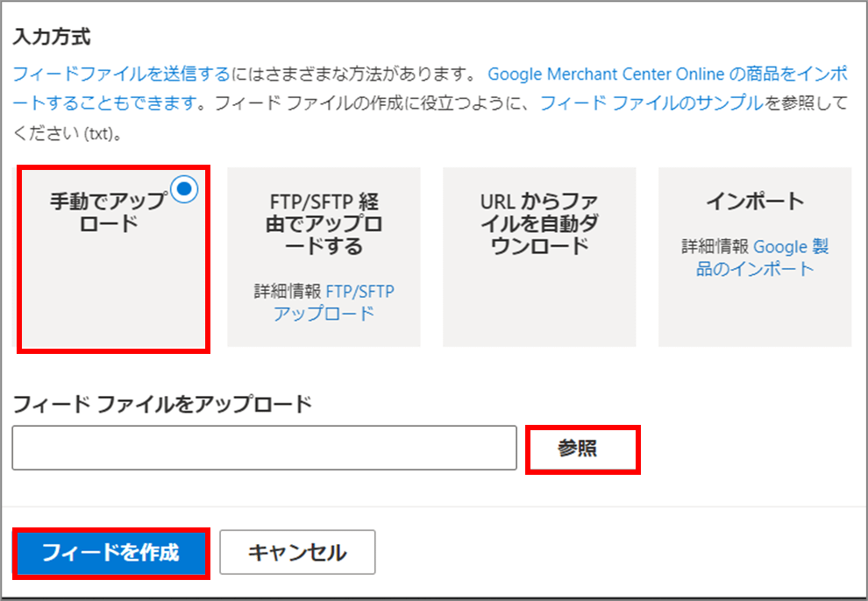
Task: Open the FTP/SFTP アップロード details link
Action: point(360,291)
